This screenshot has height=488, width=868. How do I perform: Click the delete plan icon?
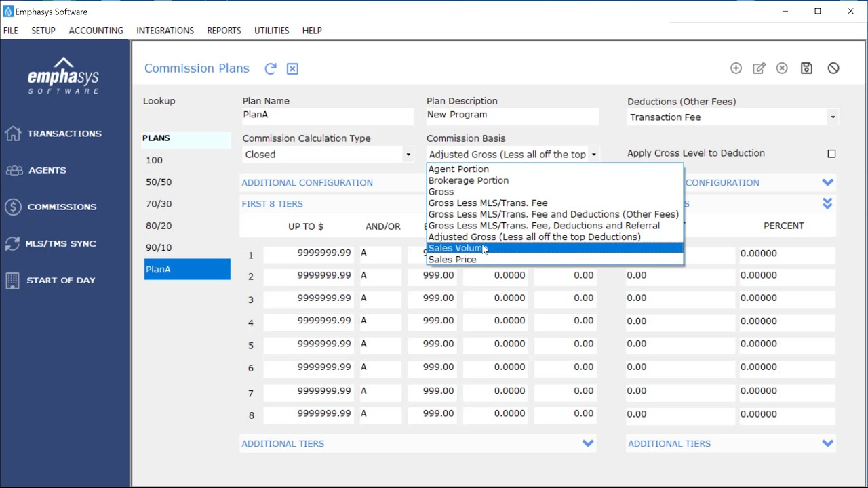(782, 68)
